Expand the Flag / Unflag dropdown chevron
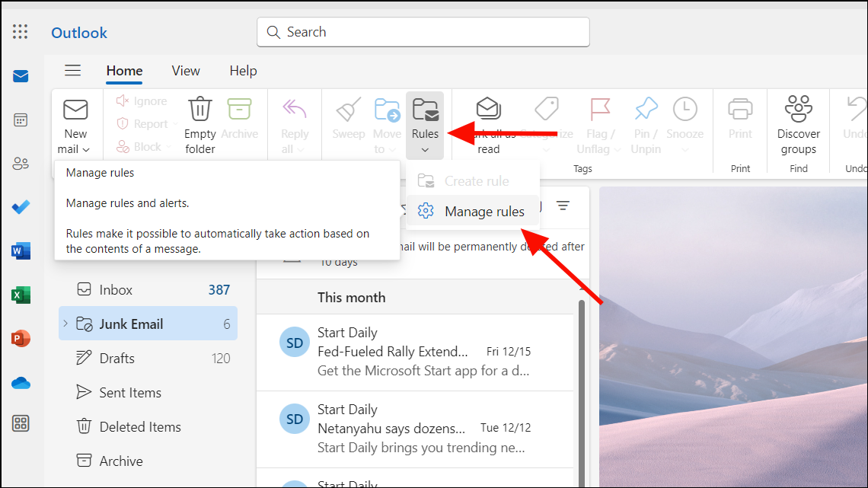868x488 pixels. pyautogui.click(x=617, y=149)
